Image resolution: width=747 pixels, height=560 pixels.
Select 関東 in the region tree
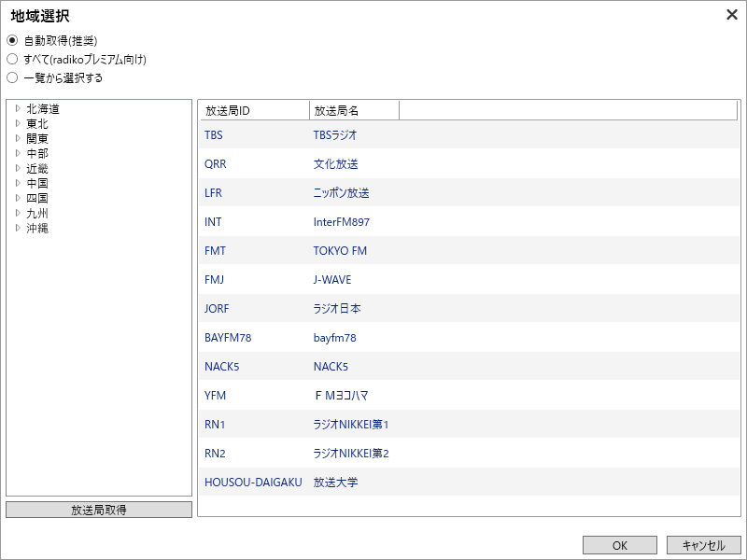(x=37, y=138)
